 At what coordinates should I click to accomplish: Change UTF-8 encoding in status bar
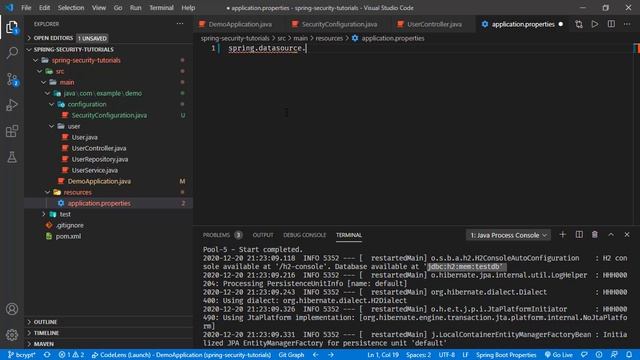(447, 355)
